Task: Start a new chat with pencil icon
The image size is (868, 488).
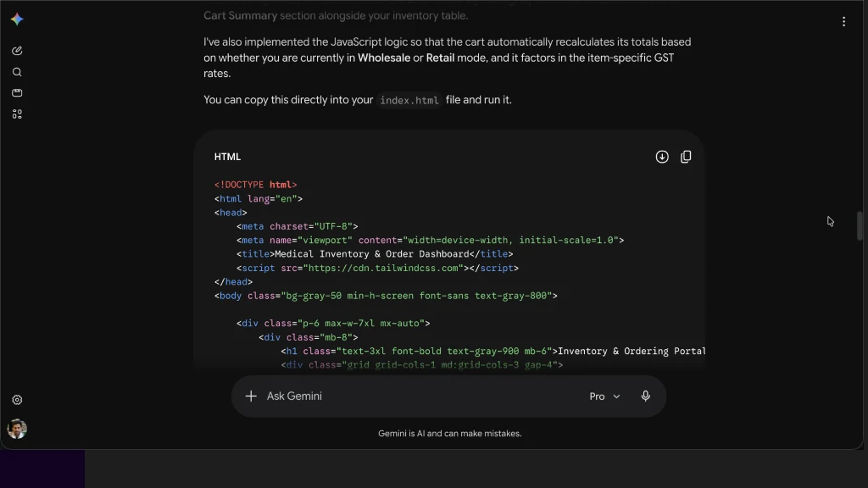Action: [x=17, y=51]
